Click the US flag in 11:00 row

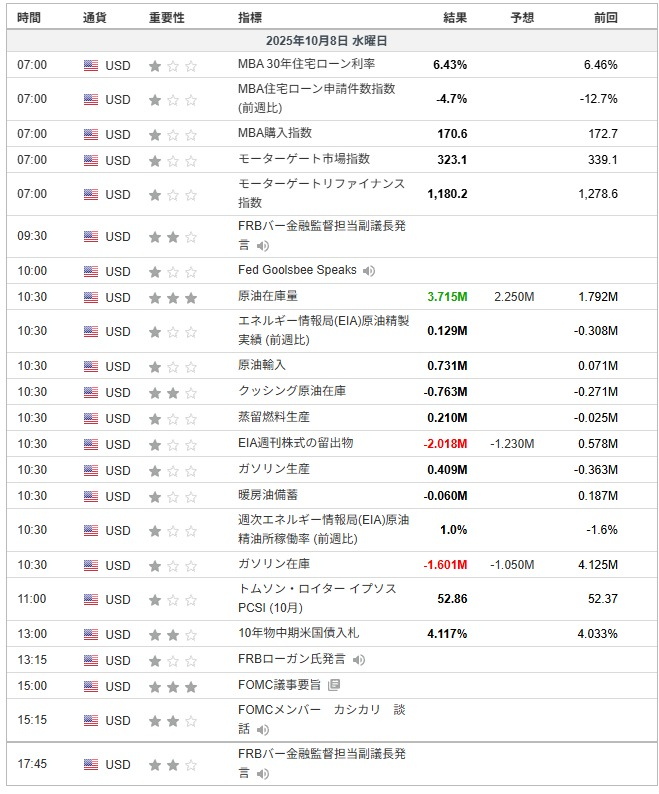click(91, 600)
